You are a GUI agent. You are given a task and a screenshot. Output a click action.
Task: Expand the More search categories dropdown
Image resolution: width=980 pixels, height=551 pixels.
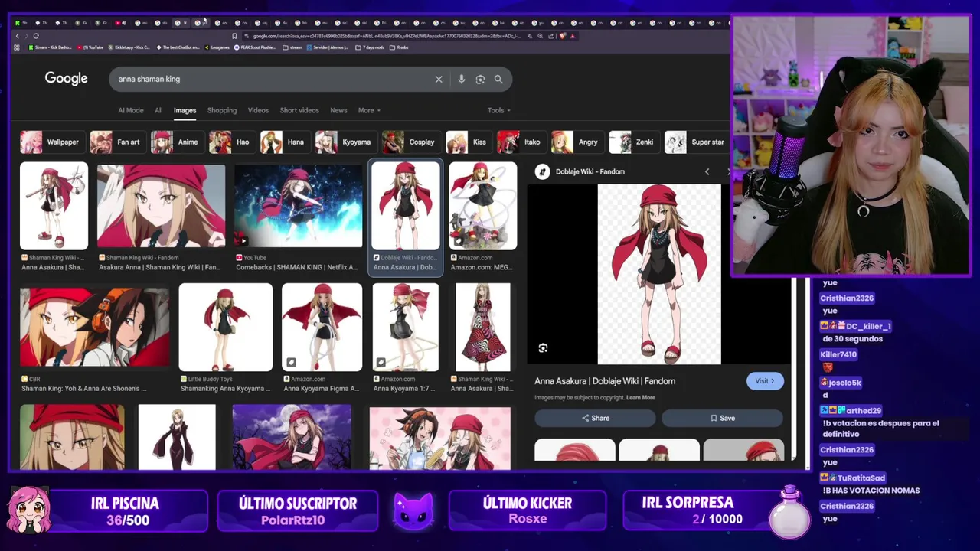[369, 110]
